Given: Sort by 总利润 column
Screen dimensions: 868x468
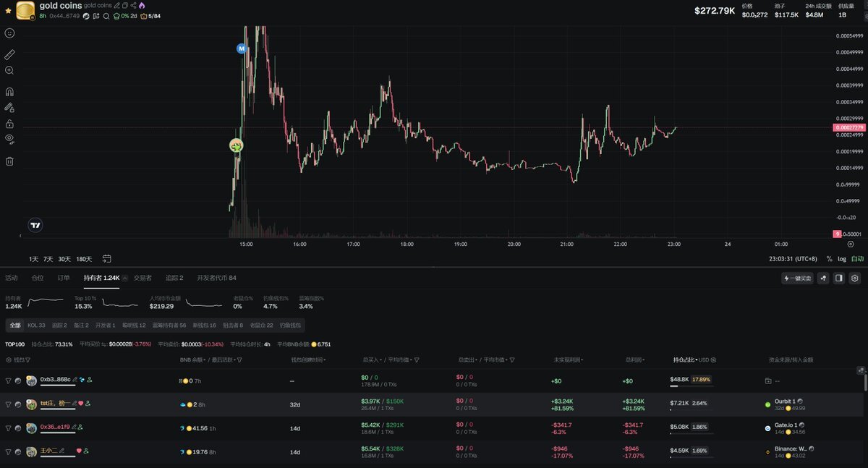Looking at the screenshot, I should tap(634, 359).
